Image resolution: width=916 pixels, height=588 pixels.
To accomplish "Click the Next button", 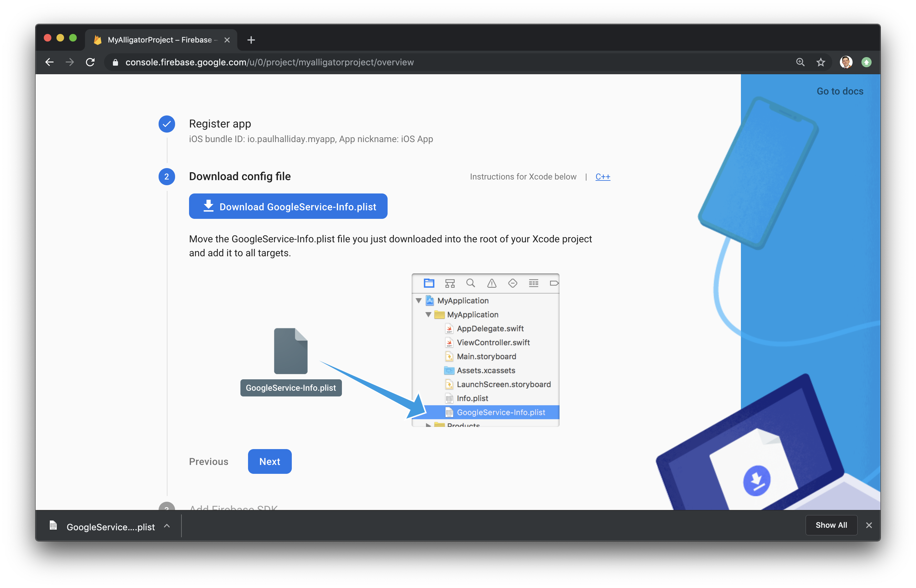I will pyautogui.click(x=269, y=461).
